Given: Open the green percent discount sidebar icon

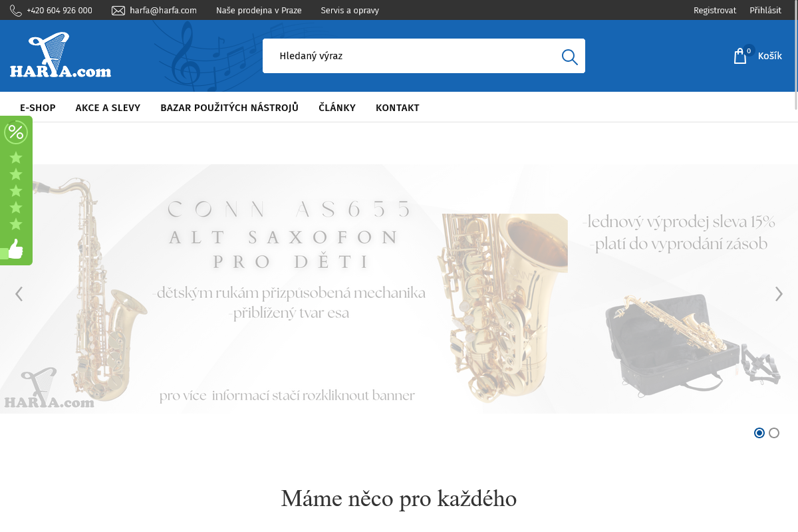Looking at the screenshot, I should [x=15, y=132].
